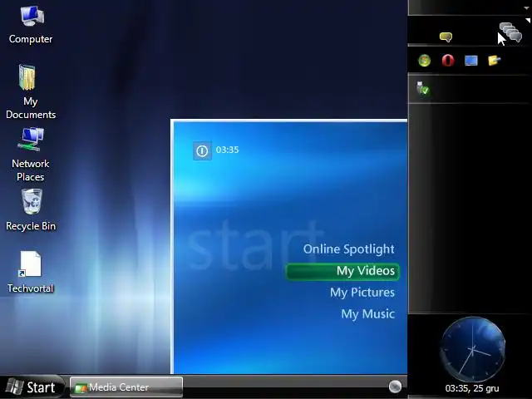Open My Pictures in Media Center
Screen dimensions: 532x399
(362, 293)
